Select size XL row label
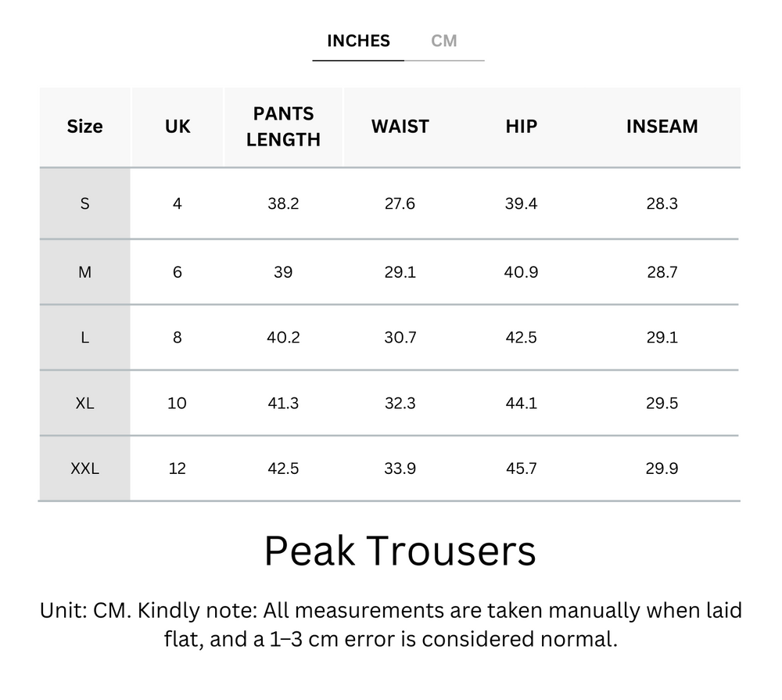Viewport: 782px width, 700px height. tap(84, 403)
